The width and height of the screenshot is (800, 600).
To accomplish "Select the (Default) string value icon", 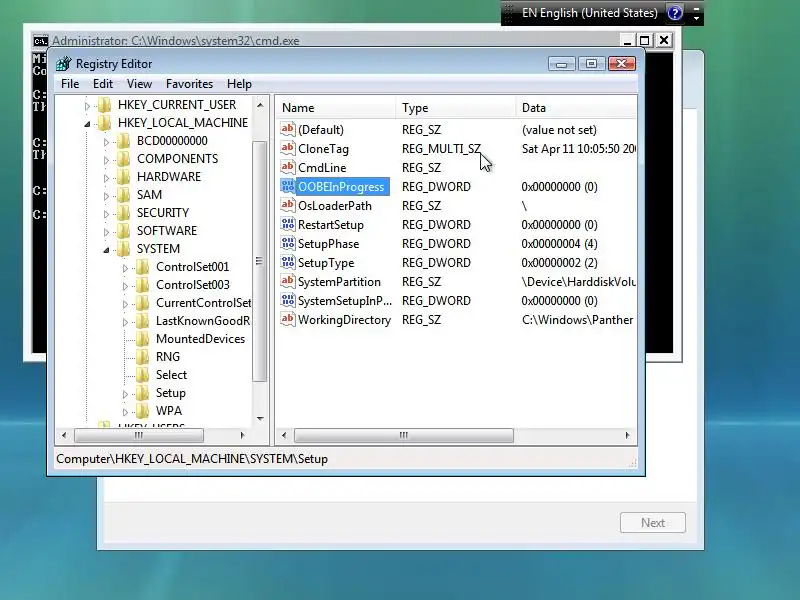I will click(x=288, y=129).
